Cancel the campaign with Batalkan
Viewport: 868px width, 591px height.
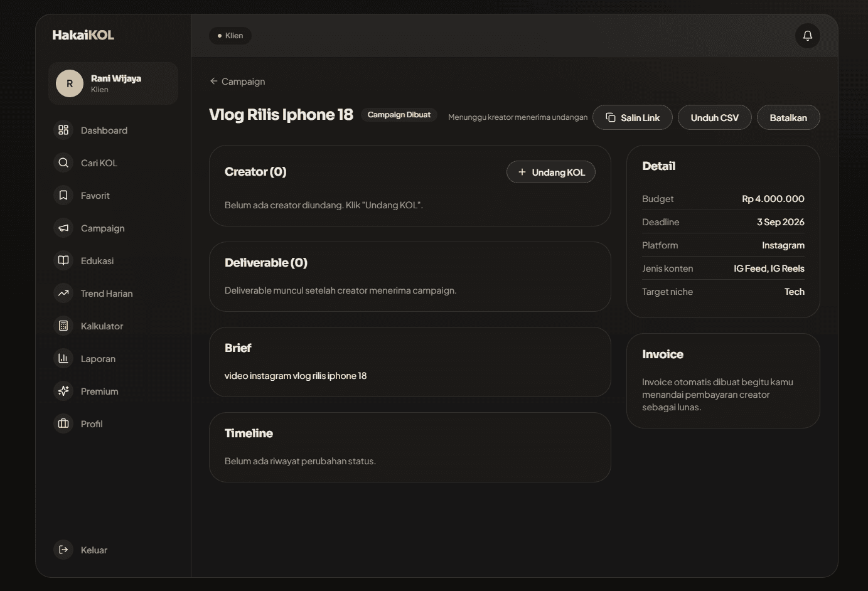[788, 117]
